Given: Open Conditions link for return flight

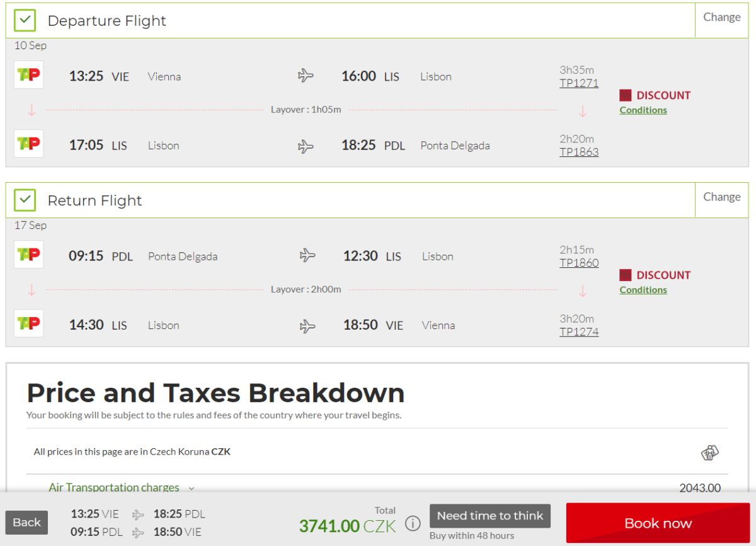Looking at the screenshot, I should click(x=643, y=290).
